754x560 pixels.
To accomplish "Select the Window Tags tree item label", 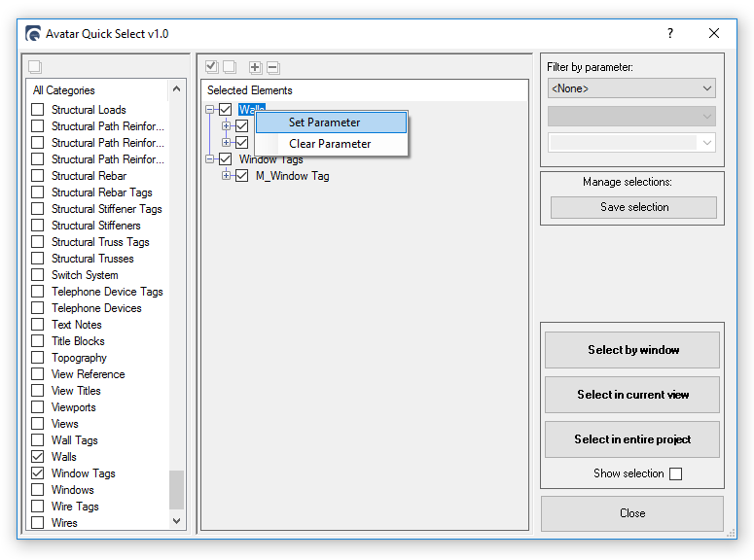I will [271, 160].
